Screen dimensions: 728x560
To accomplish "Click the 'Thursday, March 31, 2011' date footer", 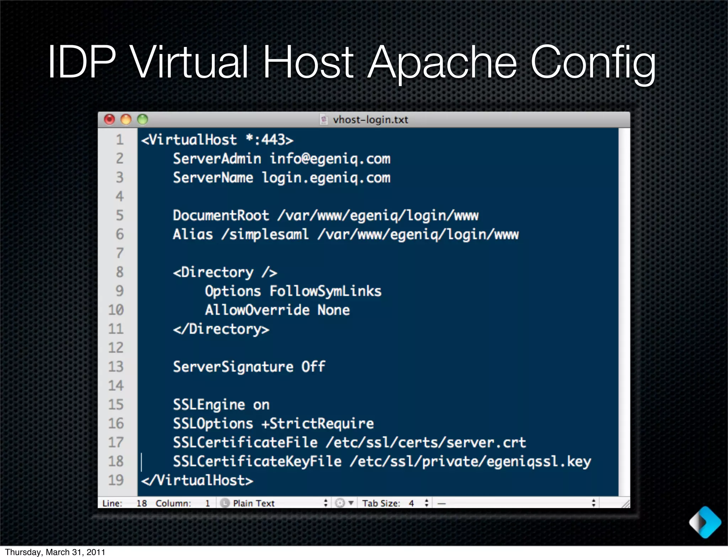I will 55,552.
